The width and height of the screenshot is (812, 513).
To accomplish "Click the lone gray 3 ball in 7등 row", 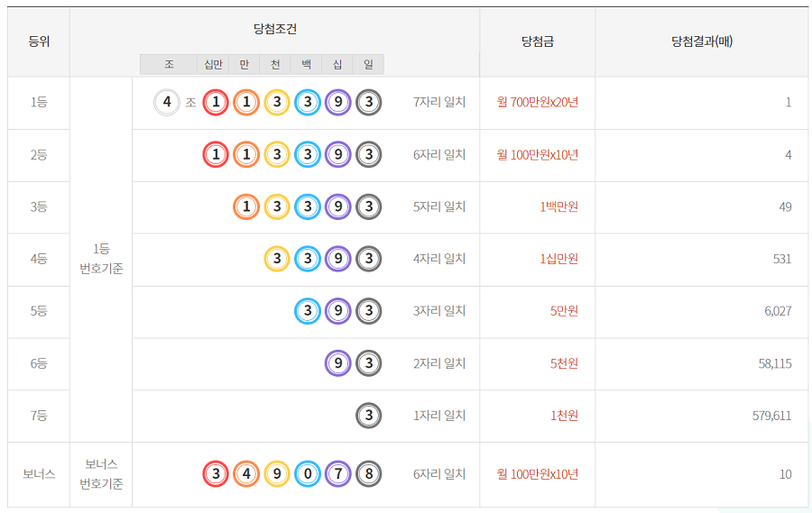I will [x=369, y=416].
